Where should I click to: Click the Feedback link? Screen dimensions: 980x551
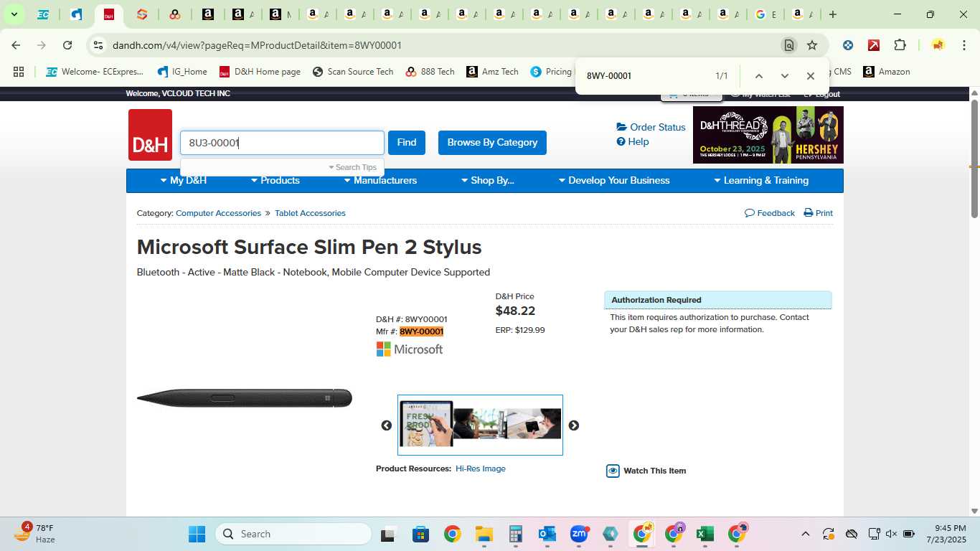770,213
